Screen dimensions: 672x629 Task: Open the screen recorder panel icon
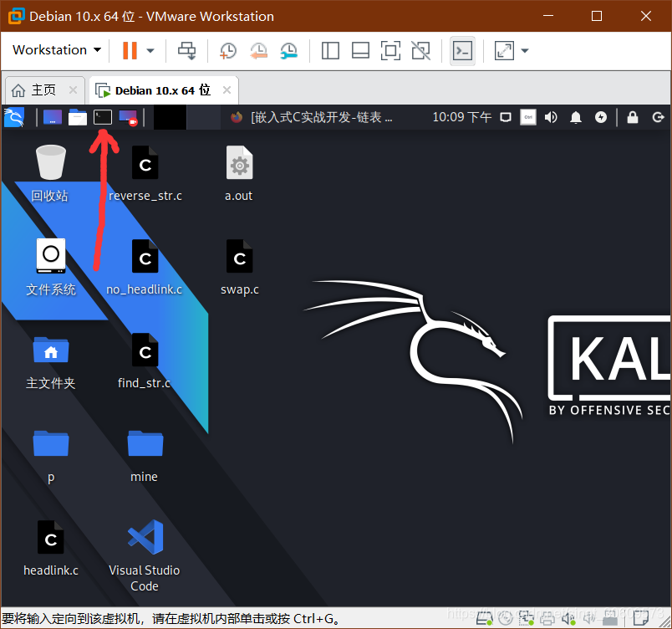tap(128, 117)
